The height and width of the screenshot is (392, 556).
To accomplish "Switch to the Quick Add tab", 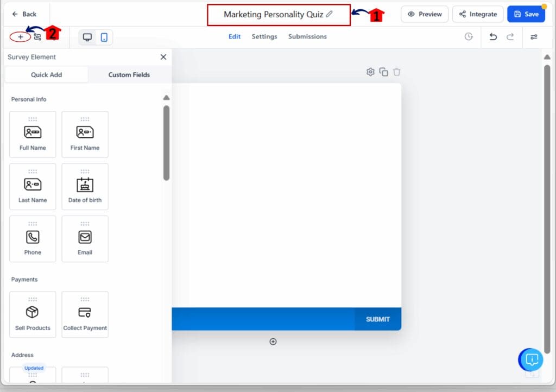I will click(x=46, y=74).
